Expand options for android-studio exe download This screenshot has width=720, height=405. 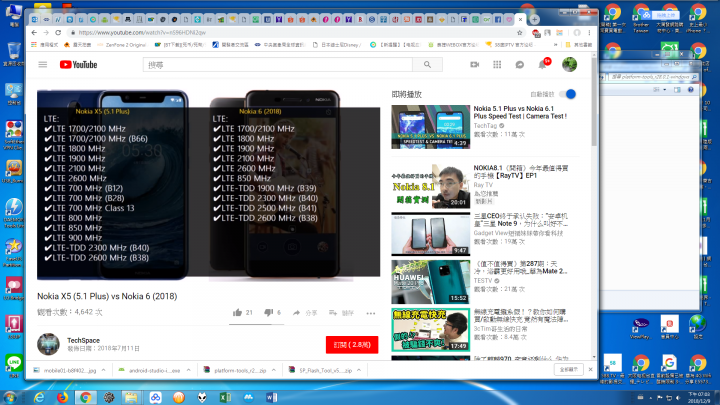pyautogui.click(x=188, y=370)
